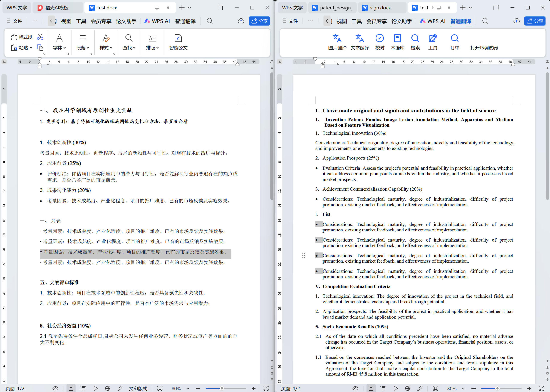
Task: Click Format Painter (格式刷) in left window
Action: [22, 37]
